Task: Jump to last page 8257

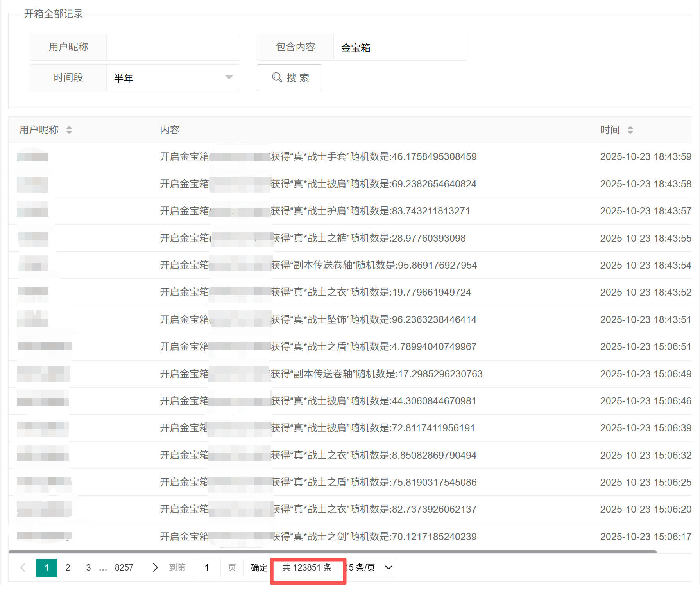Action: point(124,567)
